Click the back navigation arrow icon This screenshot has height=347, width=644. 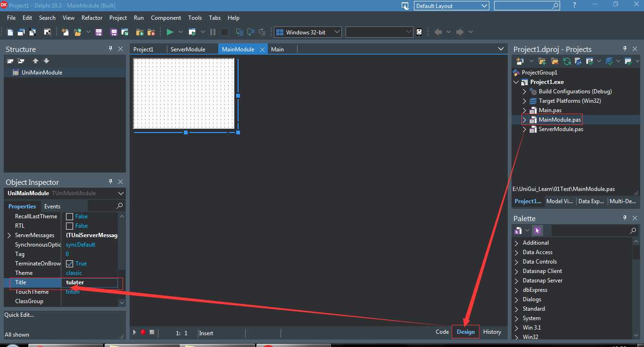pyautogui.click(x=438, y=32)
